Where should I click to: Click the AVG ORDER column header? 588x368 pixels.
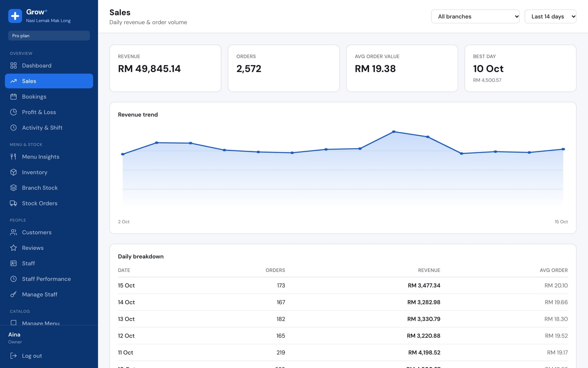coord(554,270)
